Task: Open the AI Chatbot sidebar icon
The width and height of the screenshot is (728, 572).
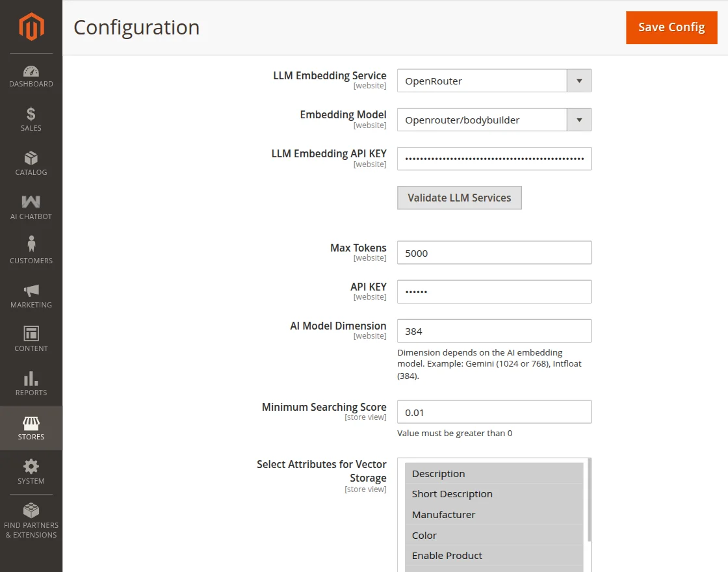Action: coord(31,207)
